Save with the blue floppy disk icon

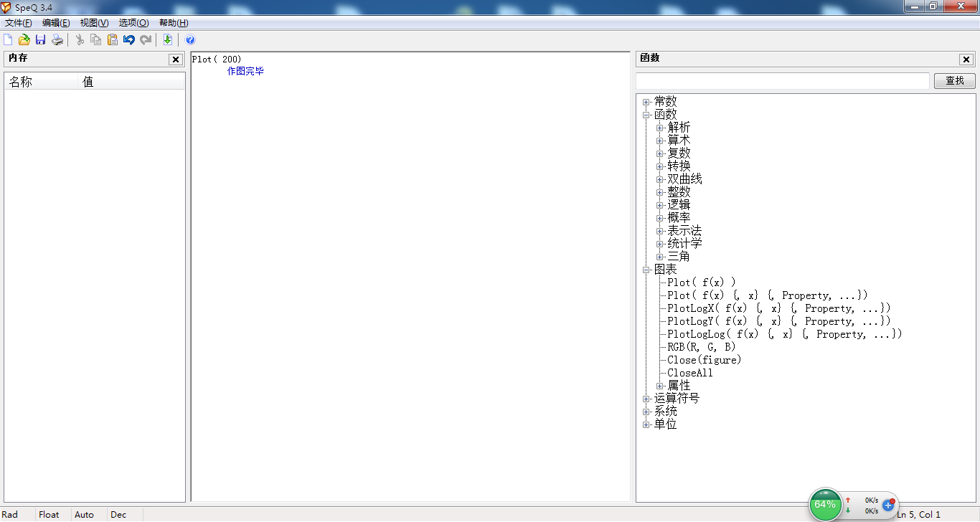tap(40, 40)
